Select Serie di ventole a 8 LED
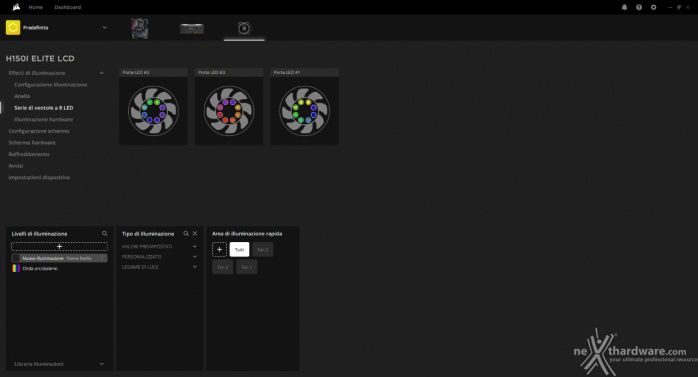The height and width of the screenshot is (377, 698). coord(44,108)
